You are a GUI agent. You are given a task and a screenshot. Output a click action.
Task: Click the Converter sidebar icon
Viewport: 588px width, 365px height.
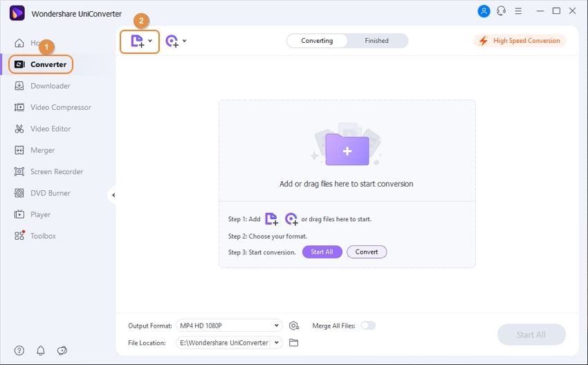point(19,64)
